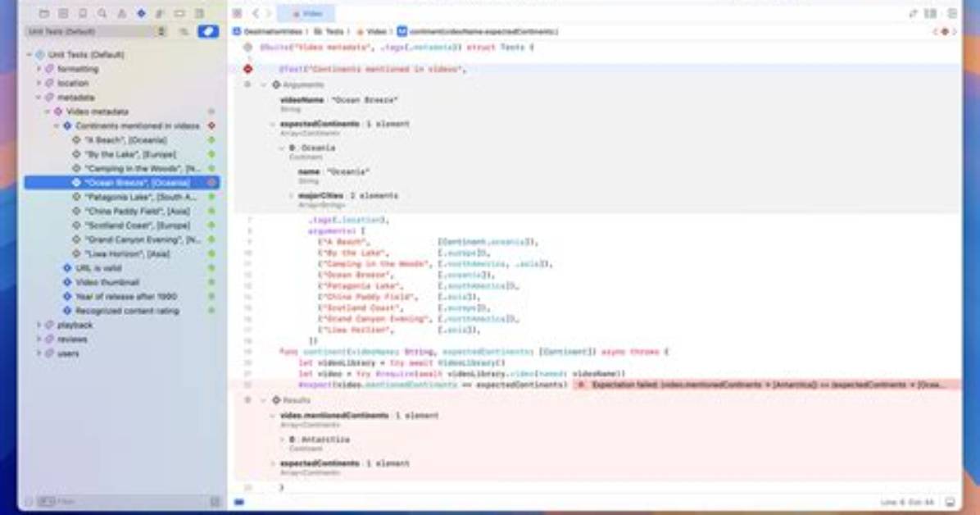Select the "Patagonia Lake" test case
This screenshot has height=515, width=980.
tap(122, 197)
